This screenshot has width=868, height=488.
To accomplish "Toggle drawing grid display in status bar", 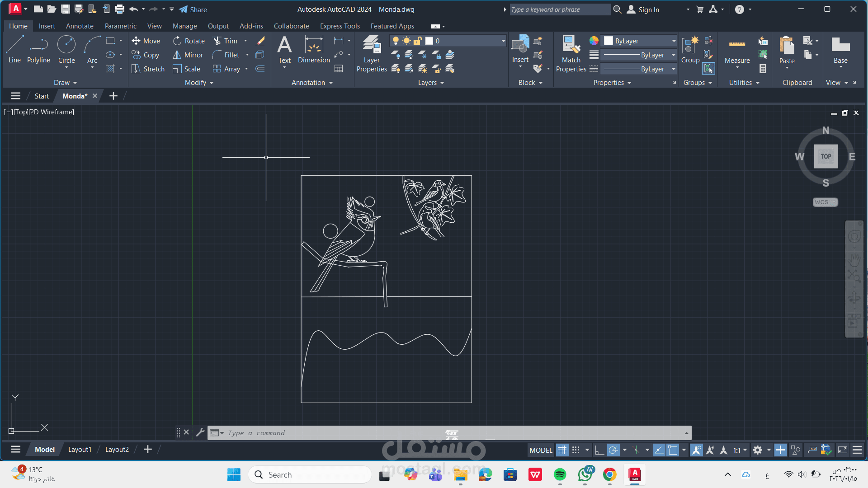I will (562, 450).
